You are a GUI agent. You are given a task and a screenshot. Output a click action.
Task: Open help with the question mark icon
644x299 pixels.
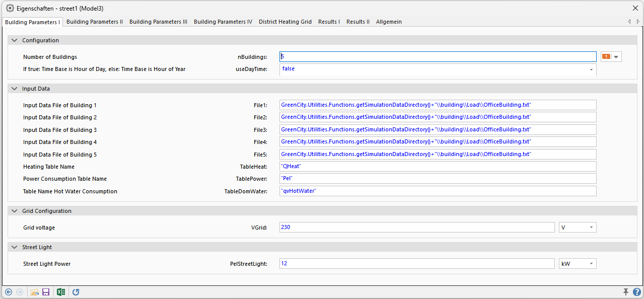637,292
